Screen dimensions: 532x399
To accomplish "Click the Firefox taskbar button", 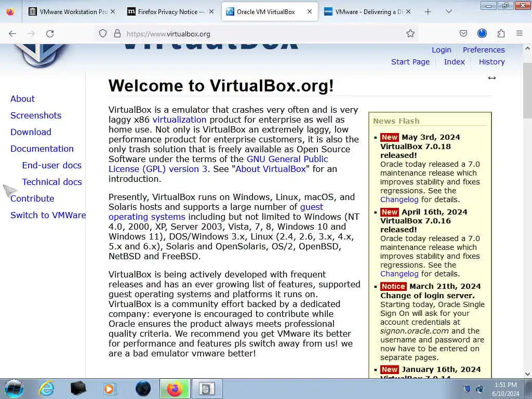I will pos(175,389).
